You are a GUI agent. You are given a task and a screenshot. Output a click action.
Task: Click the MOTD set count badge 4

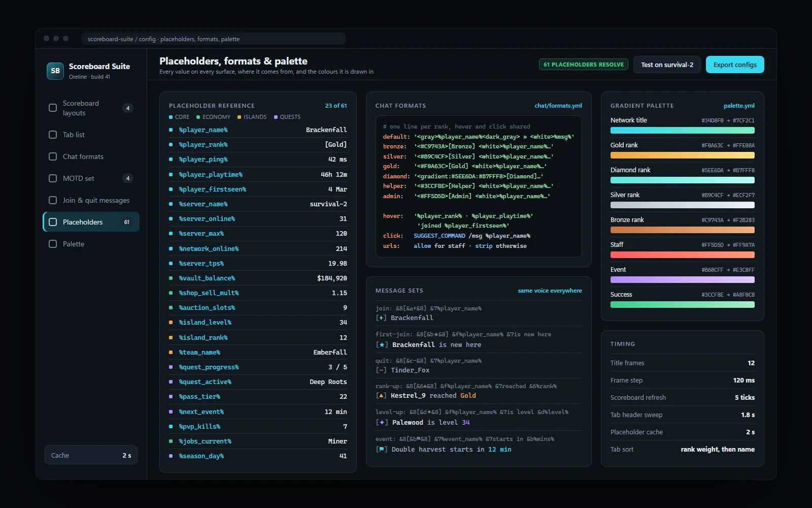[128, 178]
